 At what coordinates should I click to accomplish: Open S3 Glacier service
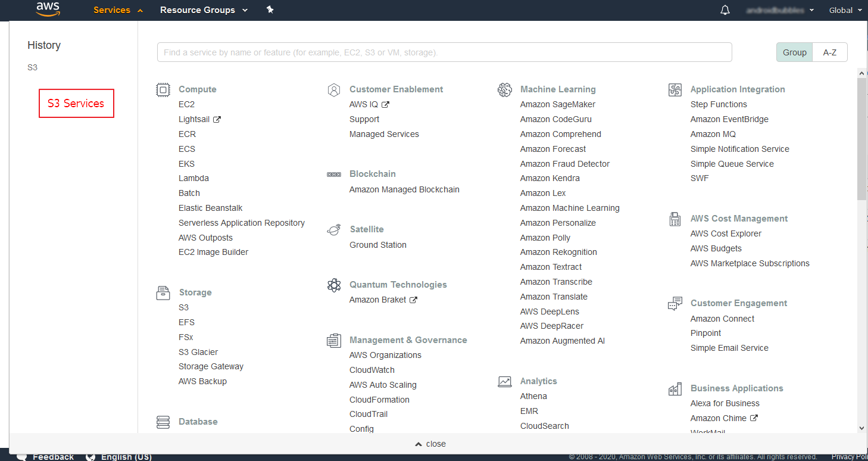tap(198, 352)
